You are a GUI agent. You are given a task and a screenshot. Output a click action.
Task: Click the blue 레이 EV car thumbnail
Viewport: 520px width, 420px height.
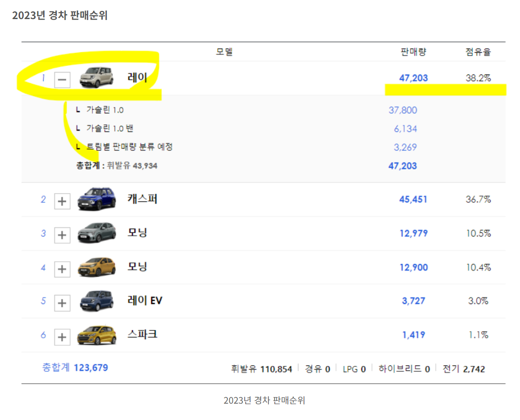(96, 301)
